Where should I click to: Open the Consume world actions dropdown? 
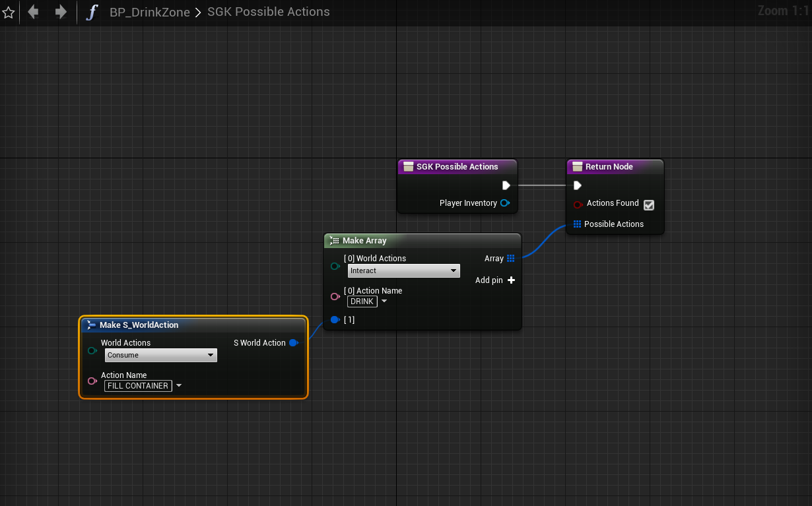pos(160,356)
